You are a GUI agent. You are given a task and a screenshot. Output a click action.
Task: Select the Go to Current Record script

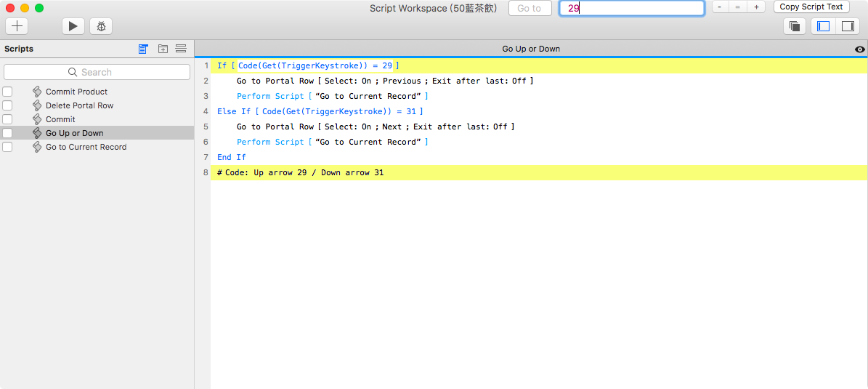click(x=86, y=147)
